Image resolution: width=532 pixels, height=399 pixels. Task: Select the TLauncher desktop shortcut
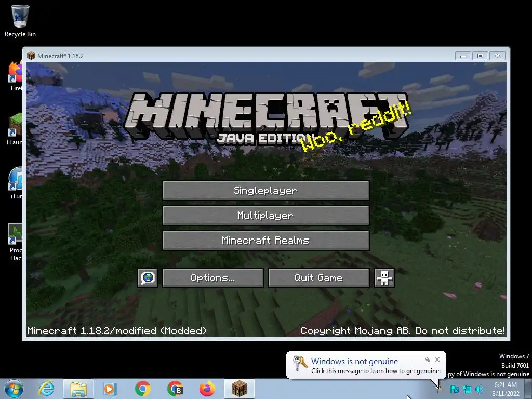[x=14, y=129]
